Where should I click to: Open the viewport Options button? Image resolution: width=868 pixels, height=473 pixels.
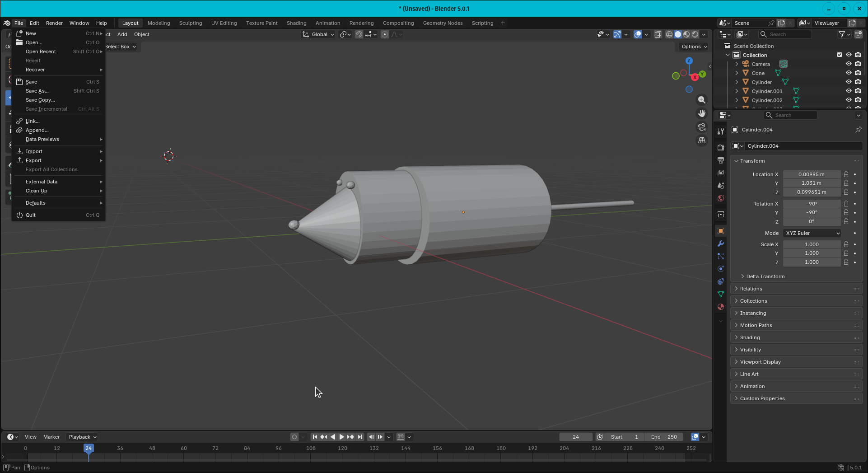(694, 47)
